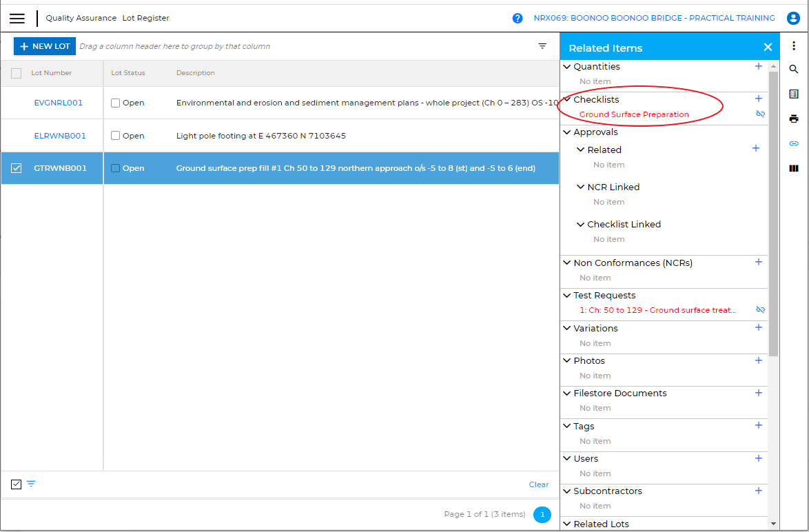Click the Lot Register breadcrumb
This screenshot has width=809, height=532.
pyautogui.click(x=145, y=19)
